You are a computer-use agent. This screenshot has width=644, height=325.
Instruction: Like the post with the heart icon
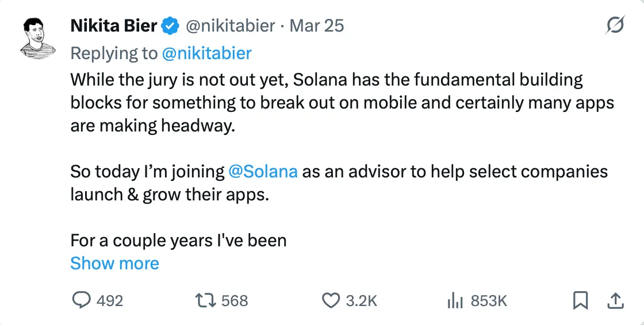coord(331,300)
